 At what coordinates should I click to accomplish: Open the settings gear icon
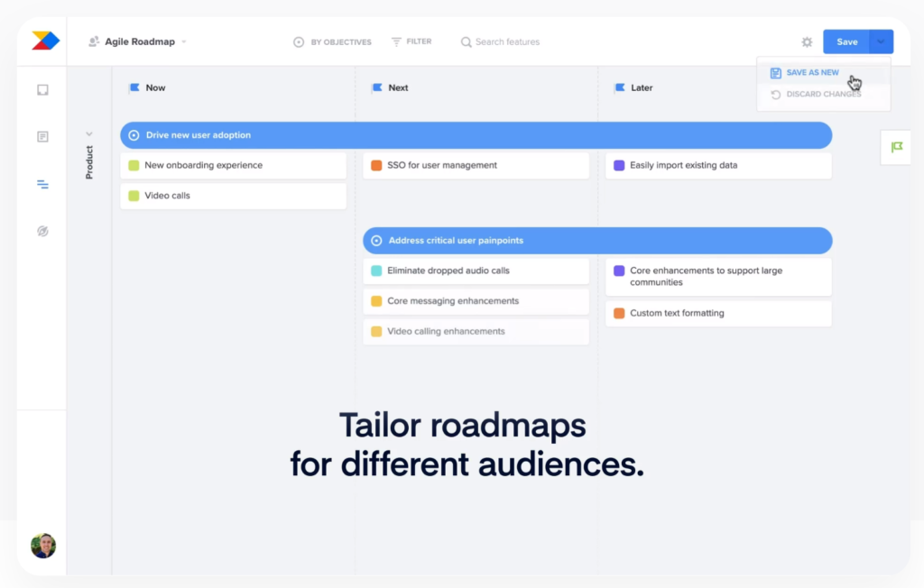(x=807, y=42)
